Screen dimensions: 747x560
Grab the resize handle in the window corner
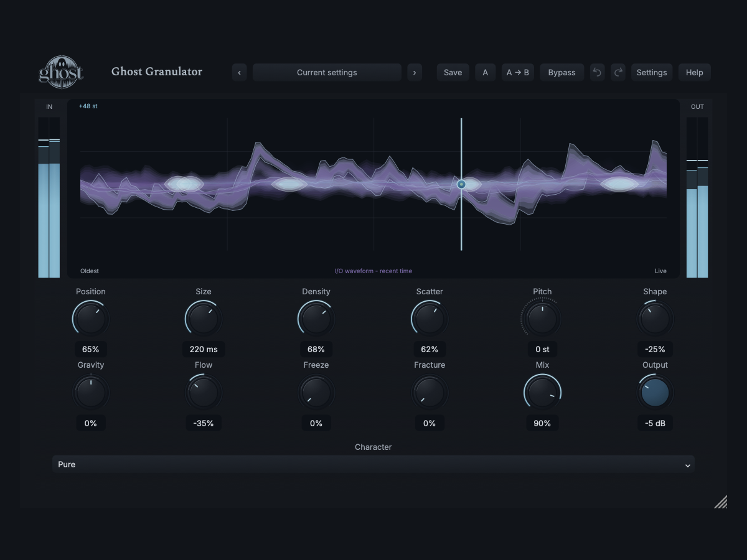click(720, 502)
